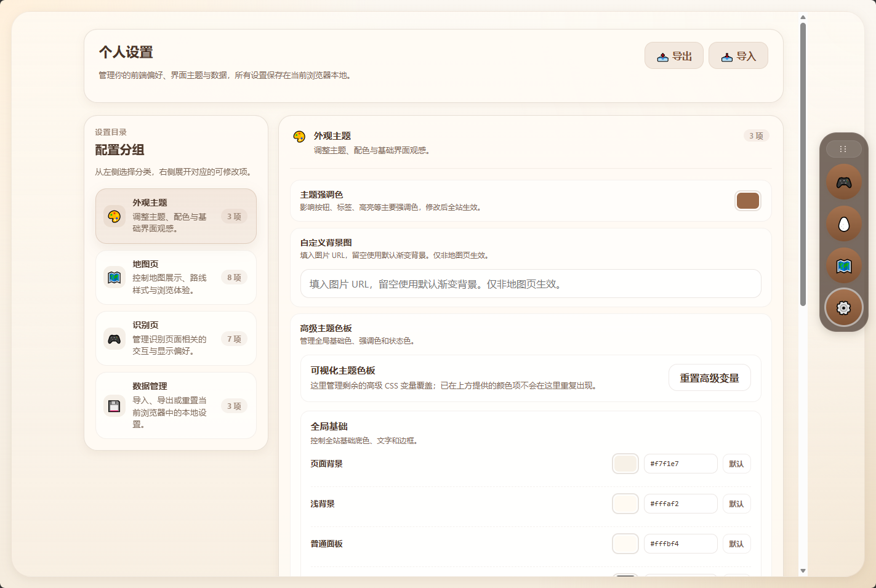Screen dimensions: 876x588
Task: Open settings gear in floating dock
Action: tap(843, 307)
